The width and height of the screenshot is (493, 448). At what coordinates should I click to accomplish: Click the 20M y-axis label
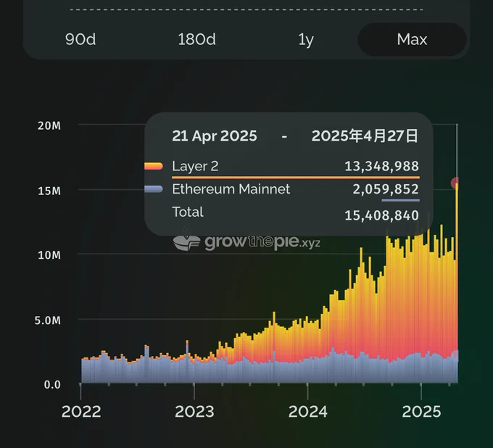[x=49, y=126]
